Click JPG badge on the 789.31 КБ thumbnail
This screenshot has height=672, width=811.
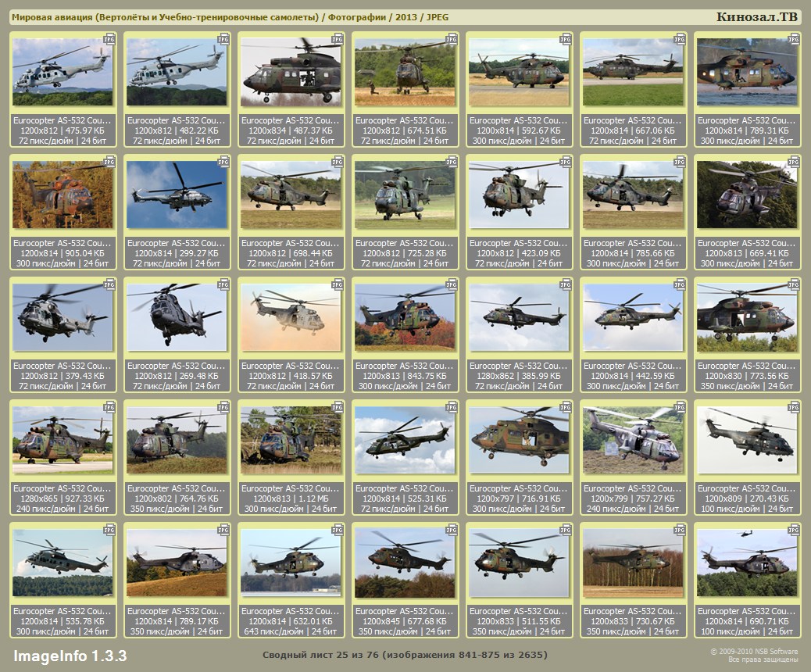tap(794, 38)
